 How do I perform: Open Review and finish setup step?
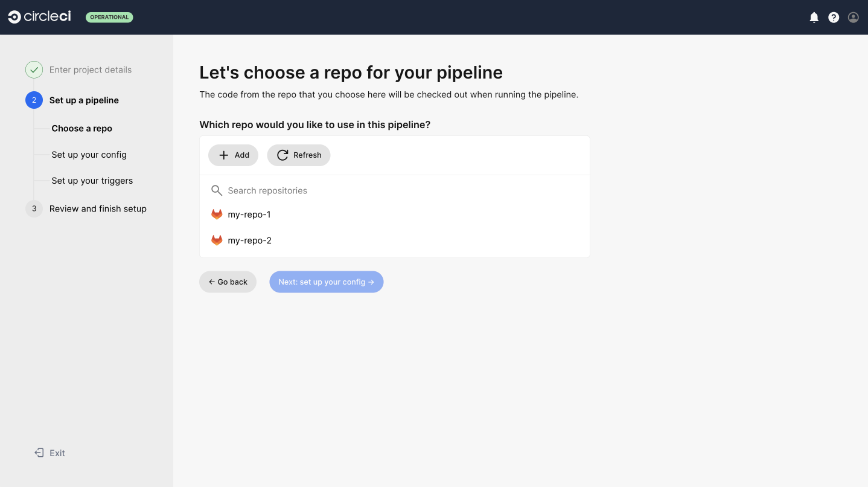(98, 208)
